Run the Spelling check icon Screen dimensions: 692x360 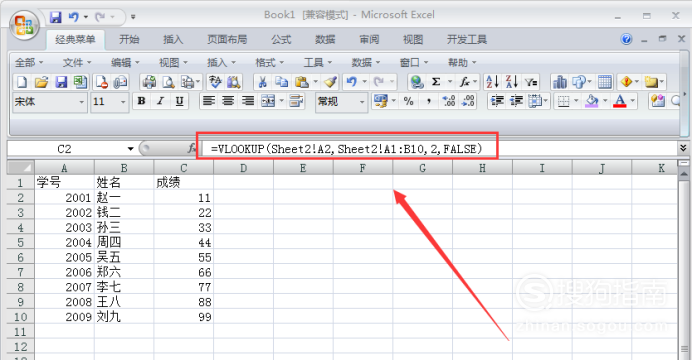tap(215, 82)
